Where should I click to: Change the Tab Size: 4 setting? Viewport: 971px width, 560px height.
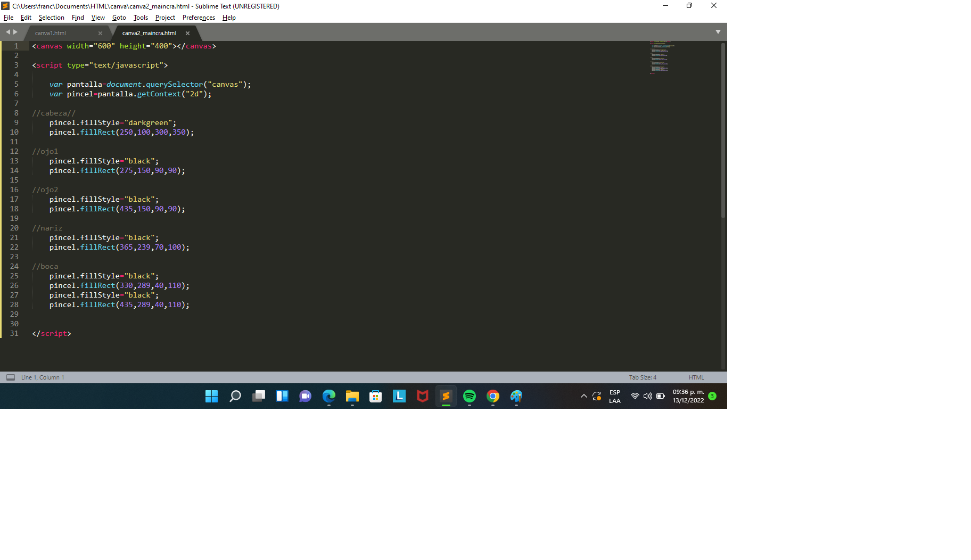coord(643,377)
